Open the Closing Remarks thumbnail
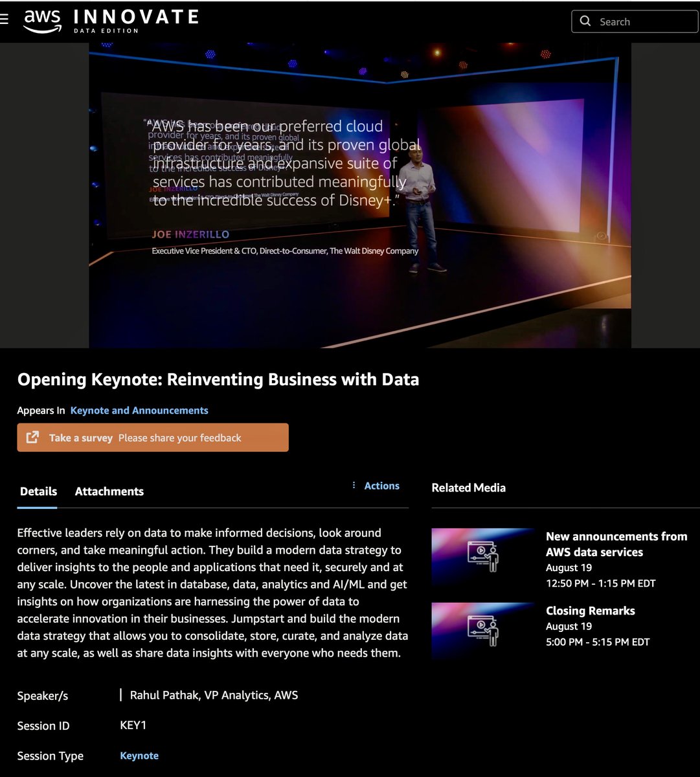The image size is (700, 777). tap(482, 631)
